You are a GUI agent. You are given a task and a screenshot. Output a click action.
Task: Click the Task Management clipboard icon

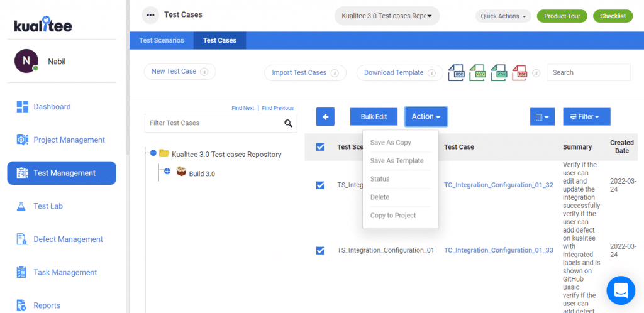(x=21, y=272)
